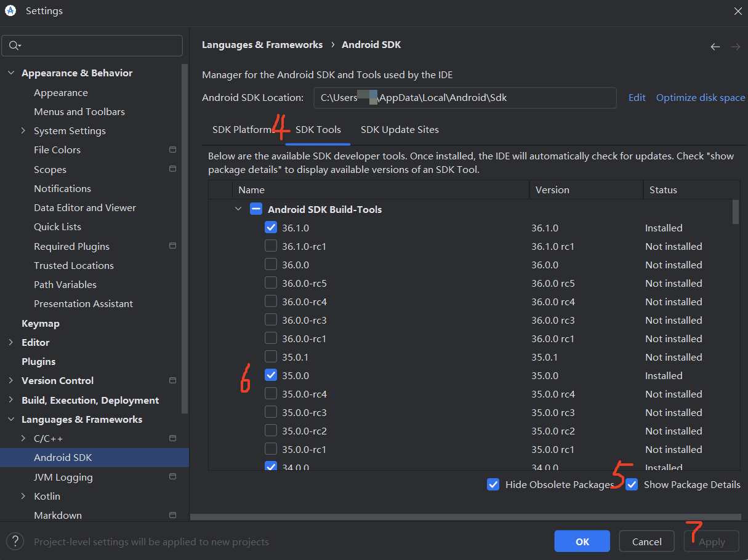Collapse Appearance & Behavior section

coord(10,73)
